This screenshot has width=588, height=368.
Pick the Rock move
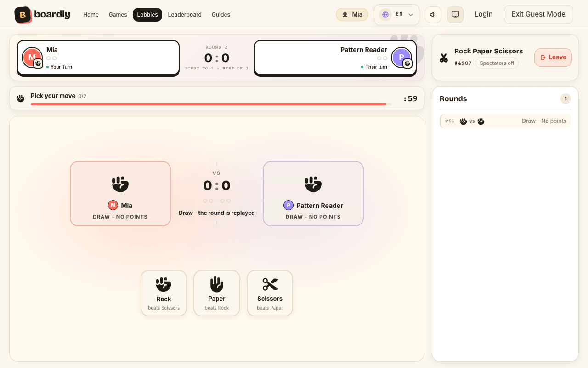[x=164, y=293]
